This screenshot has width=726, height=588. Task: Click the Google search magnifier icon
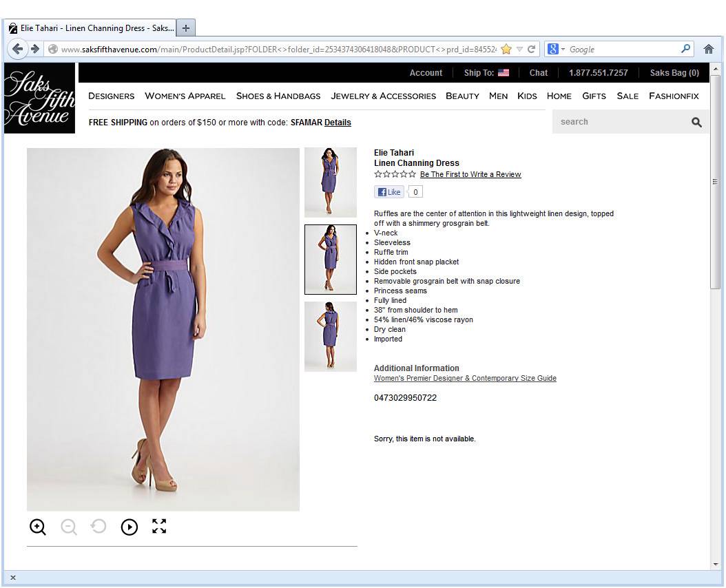pyautogui.click(x=686, y=49)
